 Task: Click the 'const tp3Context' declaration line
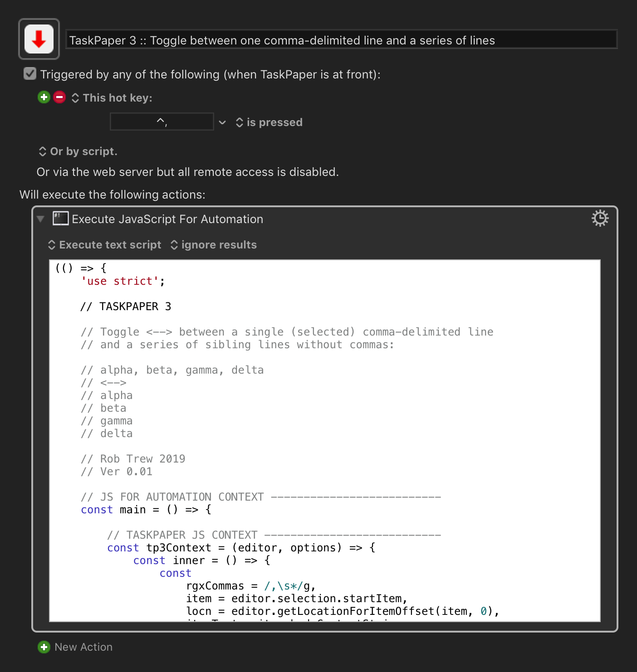tap(241, 548)
